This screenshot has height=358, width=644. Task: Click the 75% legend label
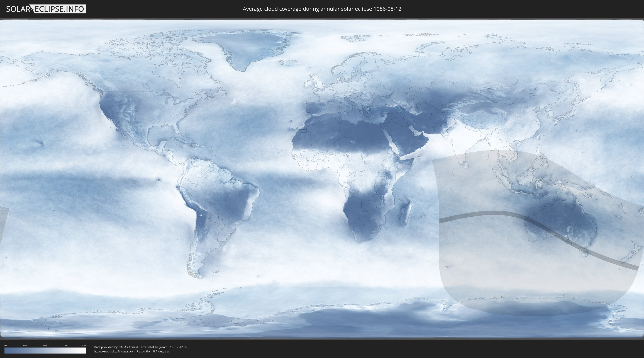tap(65, 345)
